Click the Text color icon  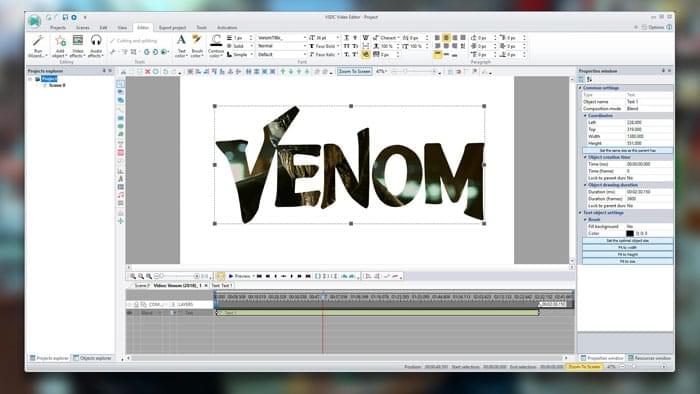181,46
